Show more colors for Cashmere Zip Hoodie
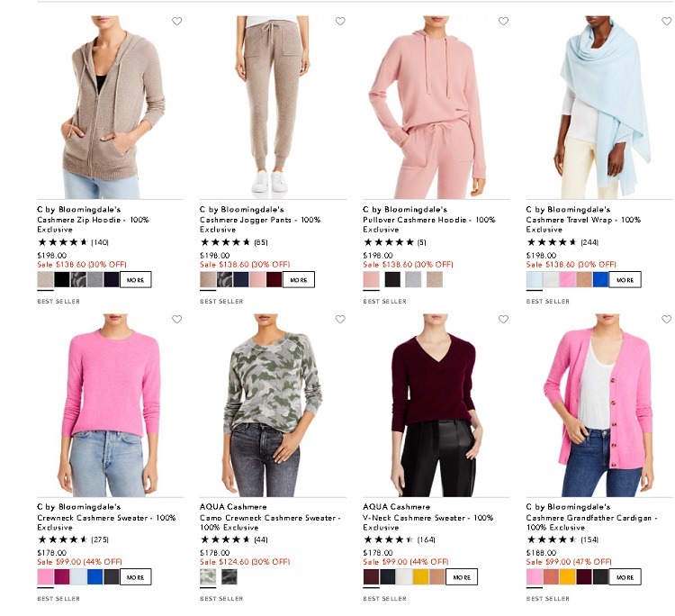This screenshot has height=616, width=675. [x=136, y=279]
